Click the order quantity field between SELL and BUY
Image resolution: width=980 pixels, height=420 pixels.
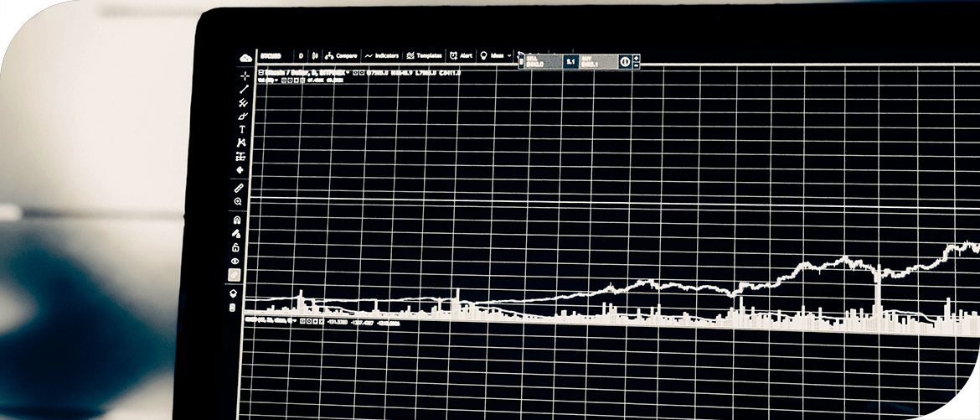pos(570,61)
